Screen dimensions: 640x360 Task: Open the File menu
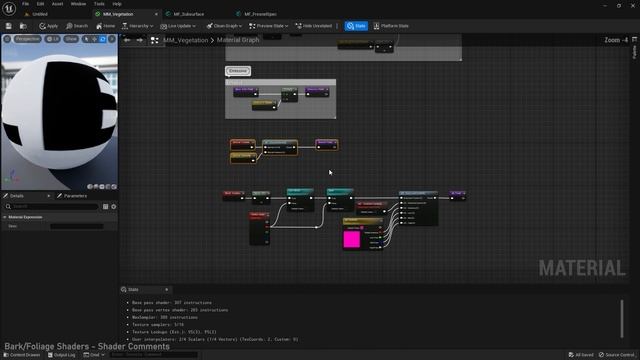(x=25, y=4)
